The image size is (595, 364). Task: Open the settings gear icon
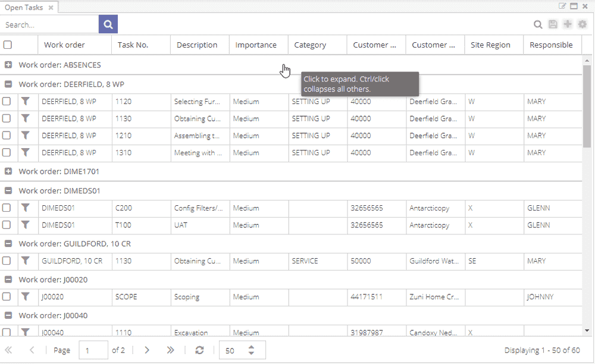pyautogui.click(x=583, y=24)
